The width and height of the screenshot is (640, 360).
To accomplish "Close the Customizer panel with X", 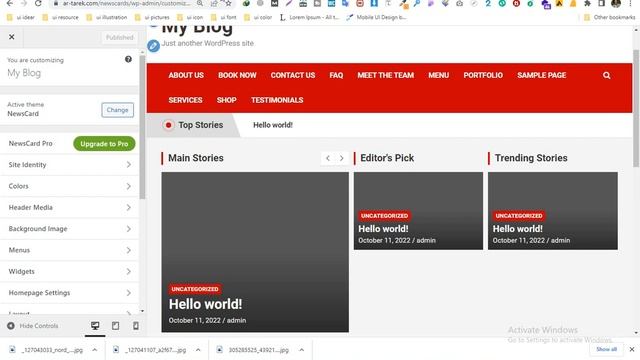I will click(x=11, y=37).
